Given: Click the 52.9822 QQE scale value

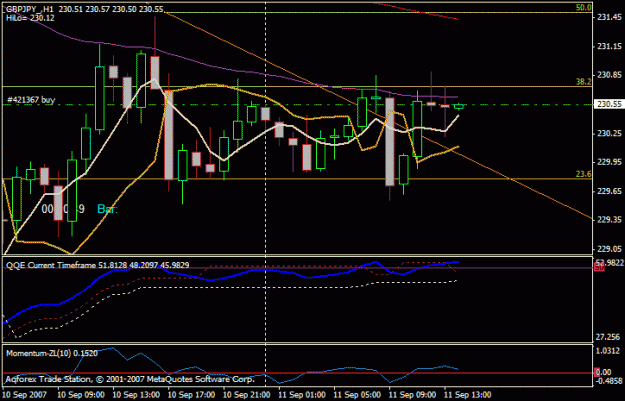Looking at the screenshot, I should click(609, 262).
